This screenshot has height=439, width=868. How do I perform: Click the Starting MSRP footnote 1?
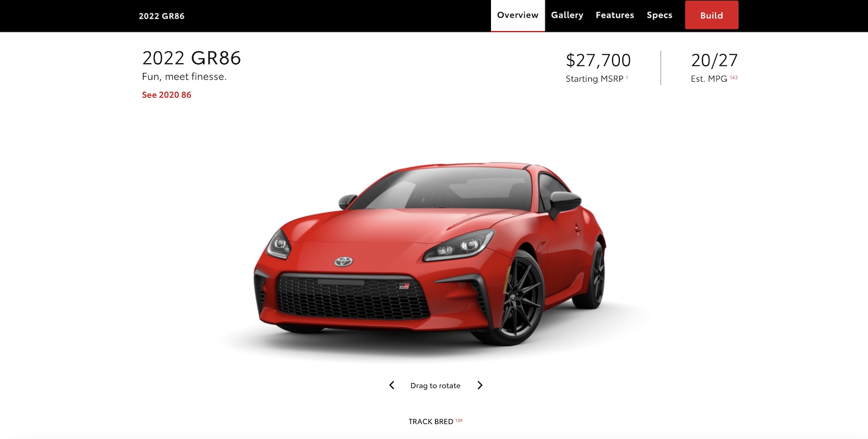(x=627, y=77)
